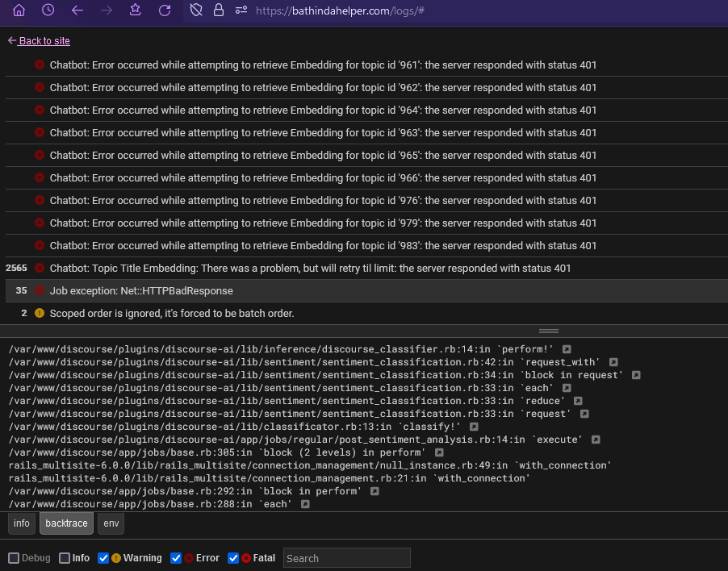Navigate forward with browser forward arrow
The height and width of the screenshot is (571, 728).
pyautogui.click(x=107, y=10)
